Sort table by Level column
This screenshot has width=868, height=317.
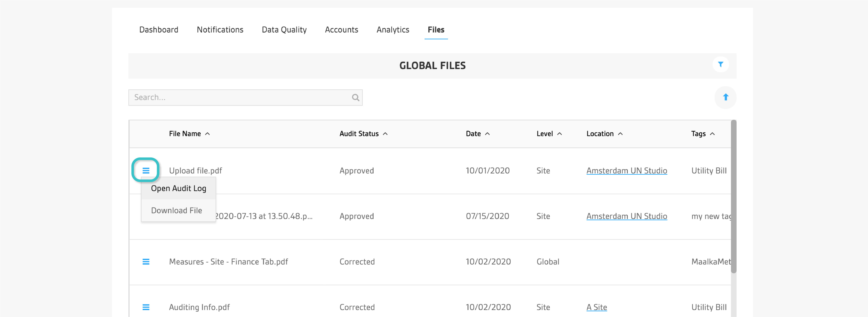(x=549, y=134)
